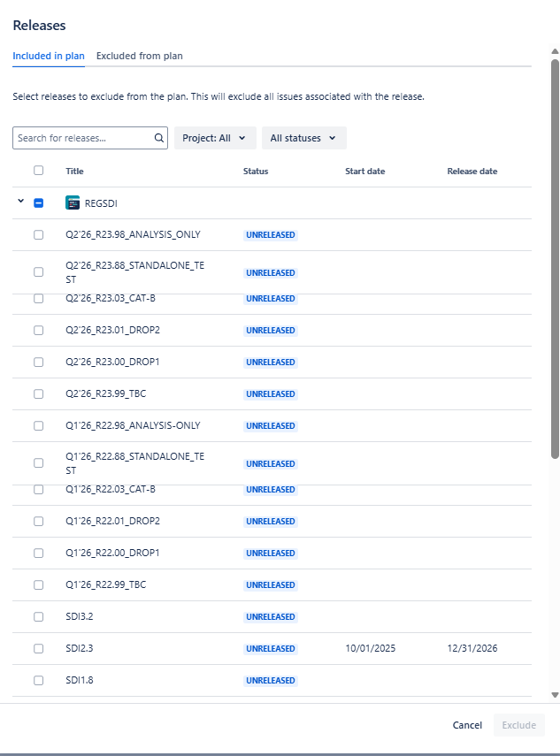Viewport: 560px width, 756px height.
Task: Click the scrollbar up arrow
Action: coord(556,51)
